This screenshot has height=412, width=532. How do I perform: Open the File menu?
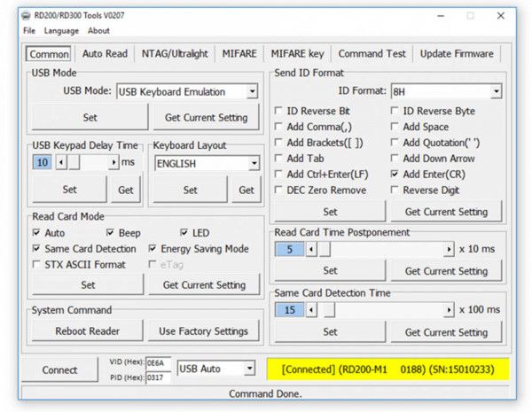(29, 31)
